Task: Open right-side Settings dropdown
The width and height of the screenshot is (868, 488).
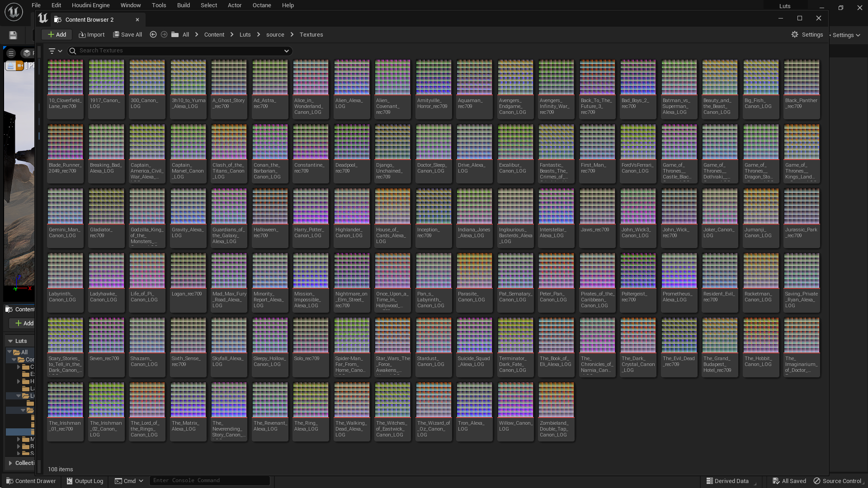Action: coord(846,35)
